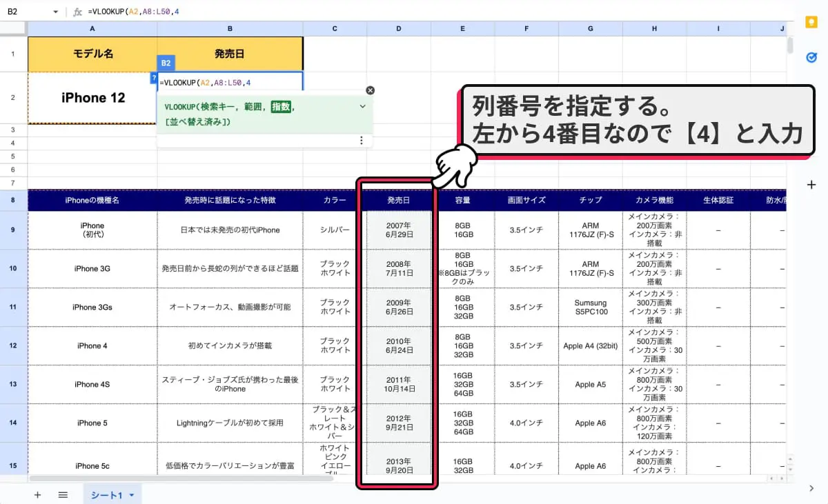828x504 pixels.
Task: Open the all sheets list icon
Action: tap(63, 495)
